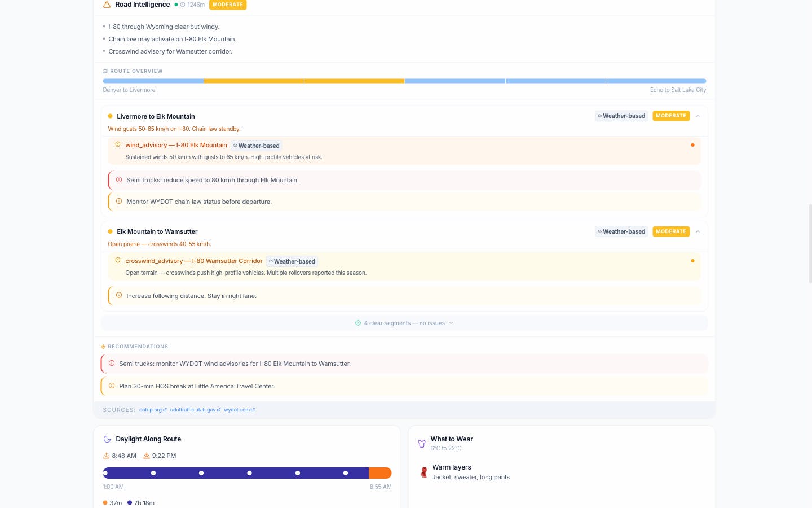The height and width of the screenshot is (508, 812).
Task: Collapse the Elk Mountain to Wamsutter segment
Action: click(x=698, y=231)
